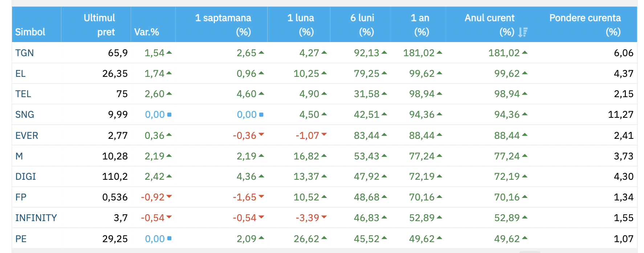
Task: Sort by the 6 luni (%) column
Action: coord(362,25)
